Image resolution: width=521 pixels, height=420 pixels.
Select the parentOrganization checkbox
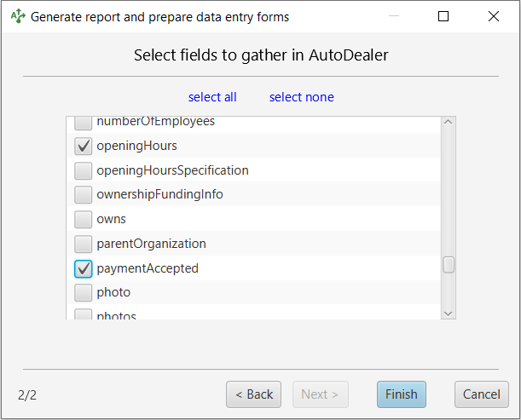(83, 244)
